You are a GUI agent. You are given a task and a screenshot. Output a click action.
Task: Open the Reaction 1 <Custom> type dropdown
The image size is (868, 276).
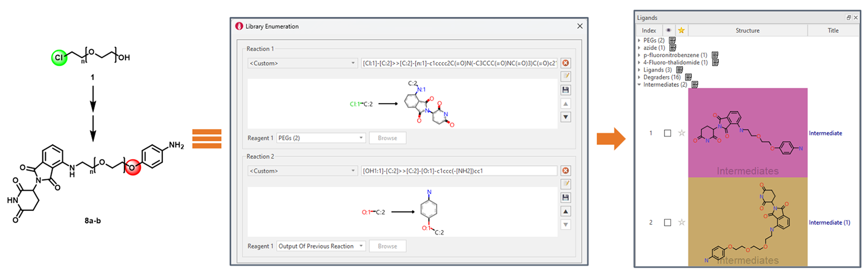[x=302, y=63]
